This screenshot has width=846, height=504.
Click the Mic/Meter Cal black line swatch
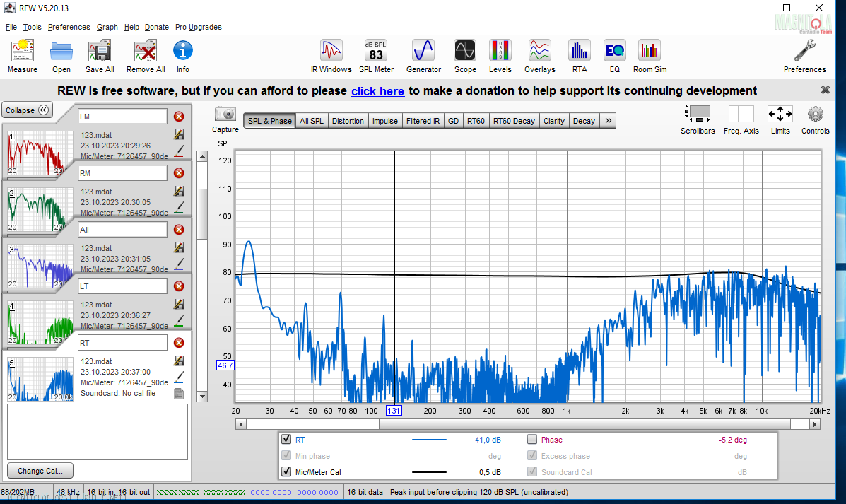(x=429, y=472)
